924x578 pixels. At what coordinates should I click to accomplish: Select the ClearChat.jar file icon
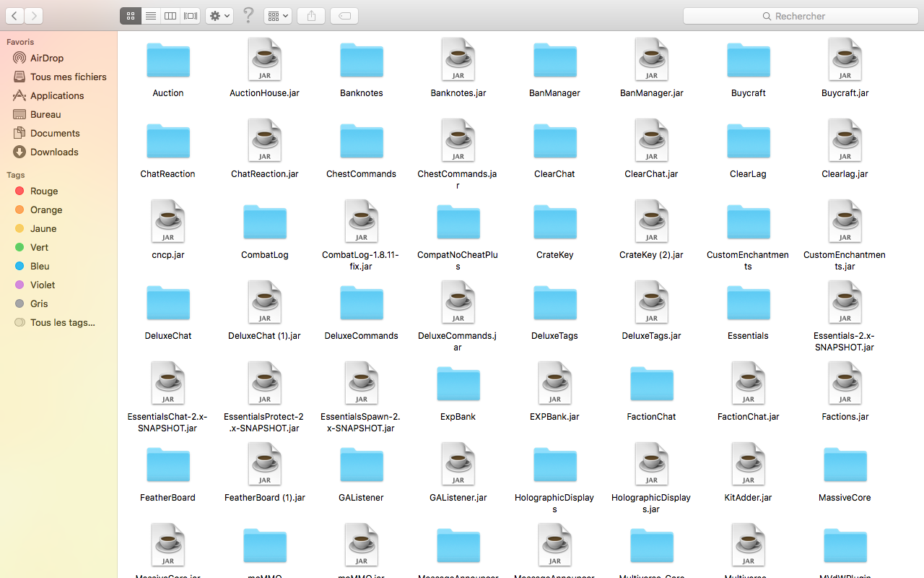click(652, 140)
